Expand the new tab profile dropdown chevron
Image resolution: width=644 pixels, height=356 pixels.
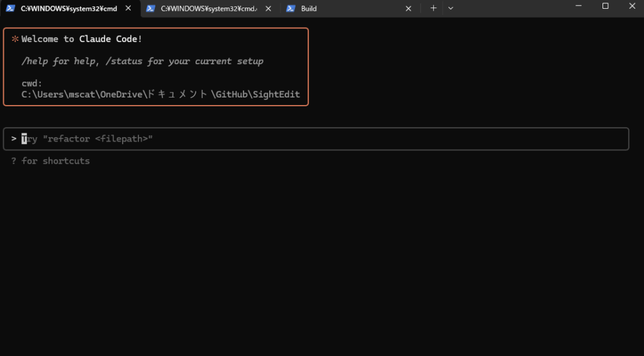(450, 8)
